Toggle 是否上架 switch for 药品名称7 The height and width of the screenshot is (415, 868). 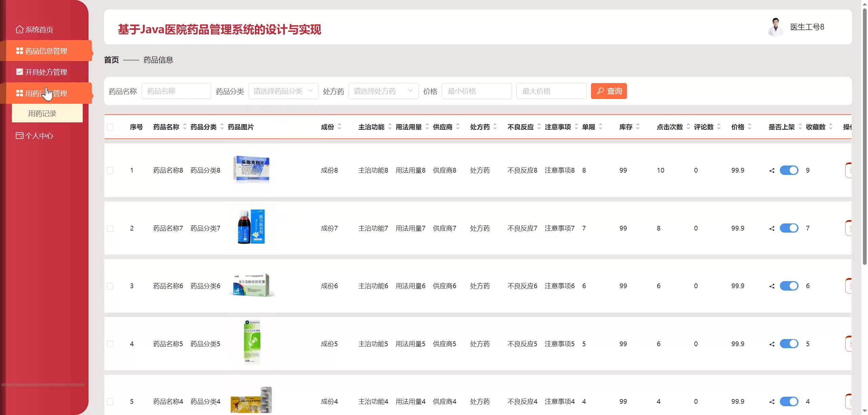tap(789, 228)
